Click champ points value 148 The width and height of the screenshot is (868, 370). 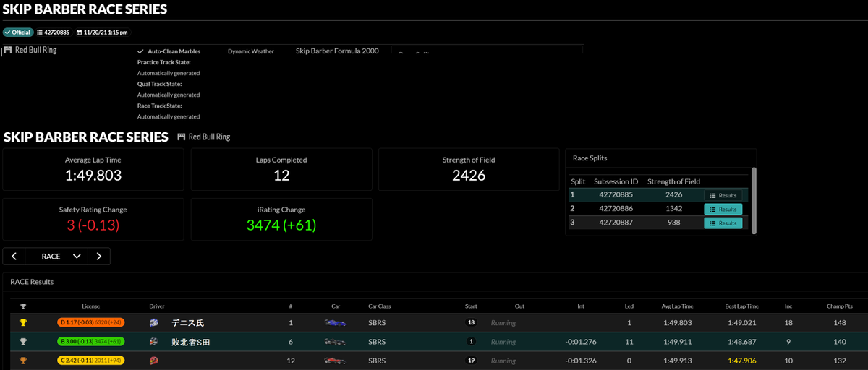pos(839,323)
